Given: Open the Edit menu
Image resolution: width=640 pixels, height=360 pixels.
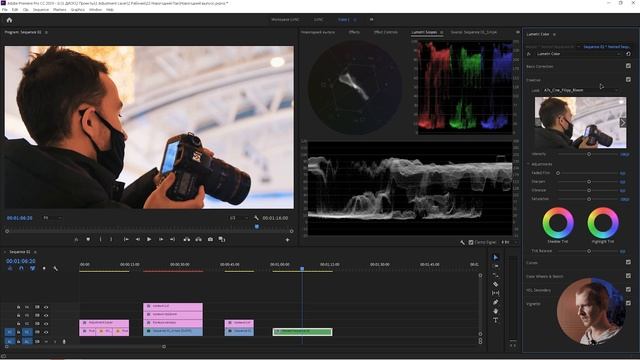Looking at the screenshot, I should (x=15, y=9).
